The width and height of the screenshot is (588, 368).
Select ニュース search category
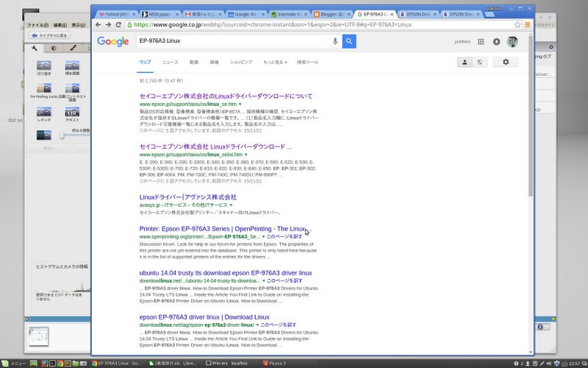(171, 63)
